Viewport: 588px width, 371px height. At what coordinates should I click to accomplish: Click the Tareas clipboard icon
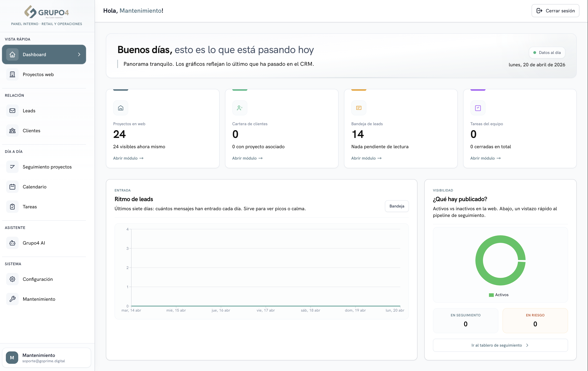click(x=12, y=207)
